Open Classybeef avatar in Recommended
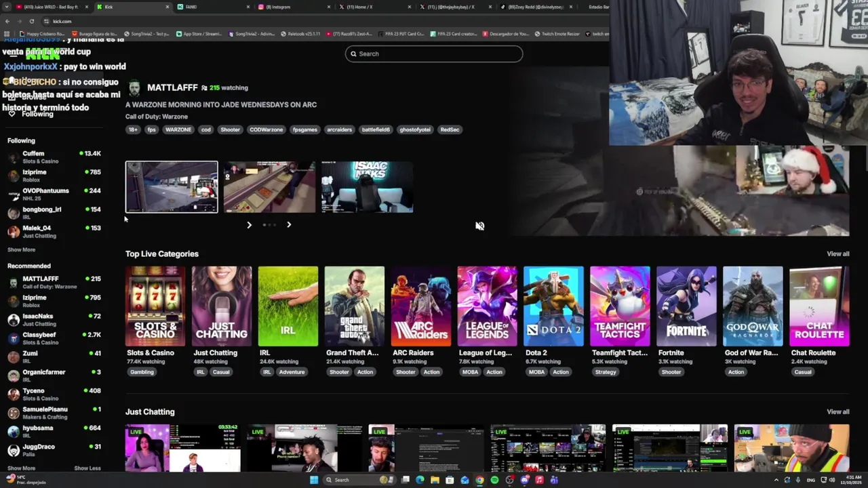The width and height of the screenshot is (868, 488). [x=13, y=338]
